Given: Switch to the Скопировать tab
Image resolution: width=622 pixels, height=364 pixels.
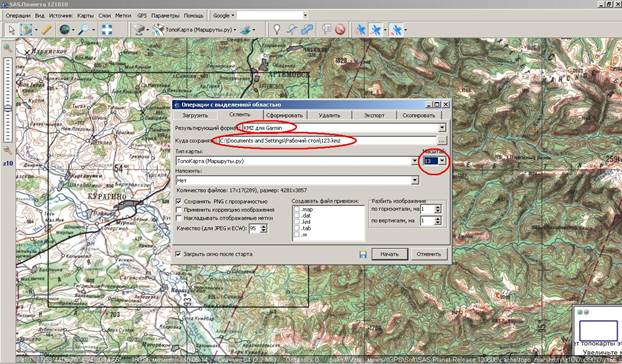Looking at the screenshot, I should pyautogui.click(x=419, y=115).
